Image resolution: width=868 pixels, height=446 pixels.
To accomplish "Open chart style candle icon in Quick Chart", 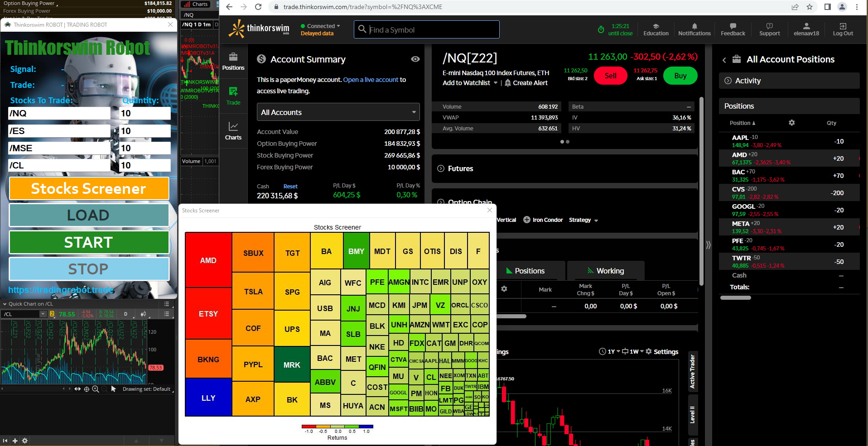I will (143, 314).
